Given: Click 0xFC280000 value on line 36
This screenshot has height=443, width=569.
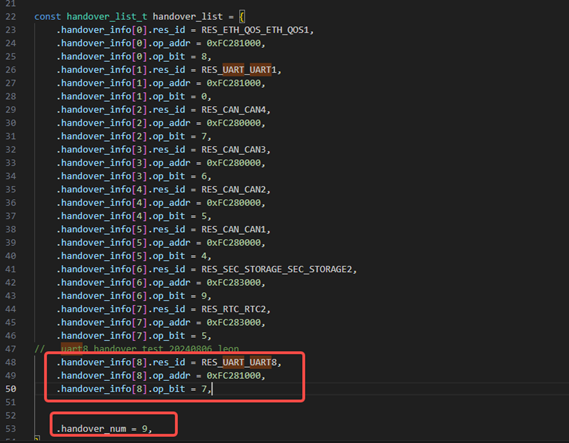Looking at the screenshot, I should tap(234, 203).
